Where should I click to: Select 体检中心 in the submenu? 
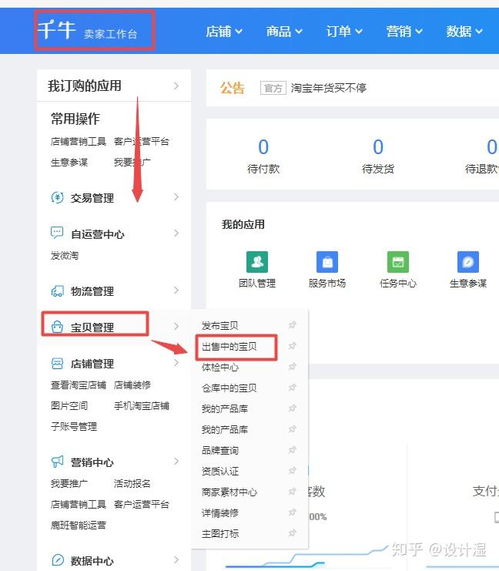220,367
